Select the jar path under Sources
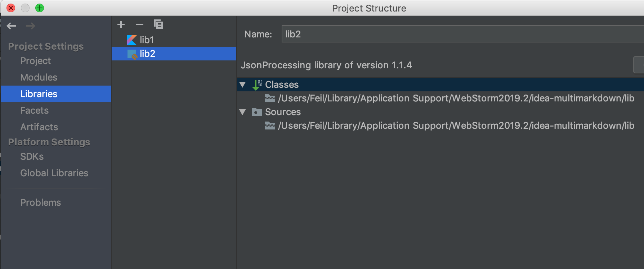This screenshot has width=644, height=269. 456,126
